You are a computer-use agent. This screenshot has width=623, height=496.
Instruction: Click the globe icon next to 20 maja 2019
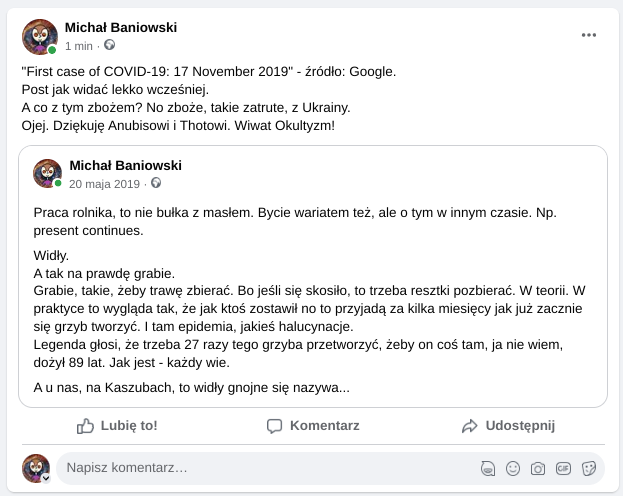coord(156,184)
